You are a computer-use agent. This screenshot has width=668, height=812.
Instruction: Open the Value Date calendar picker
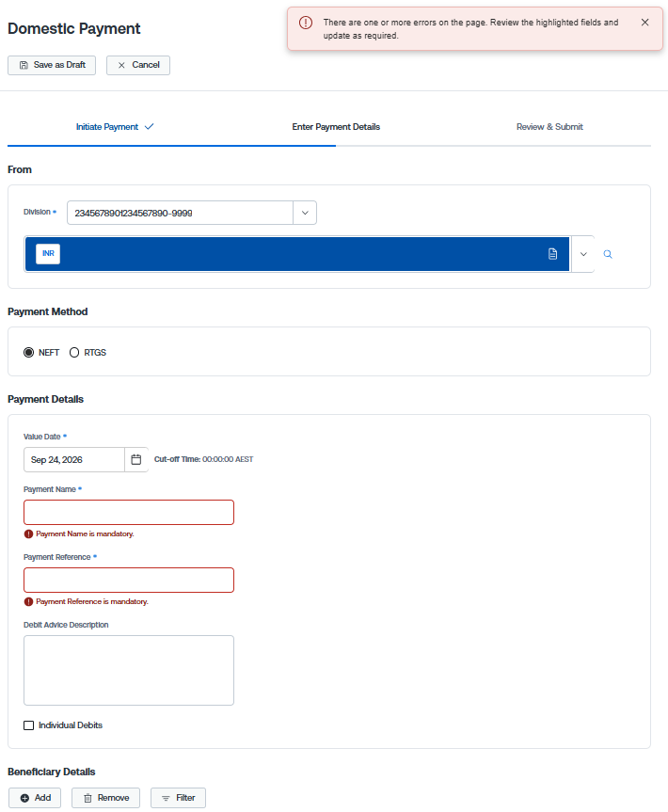[136, 460]
